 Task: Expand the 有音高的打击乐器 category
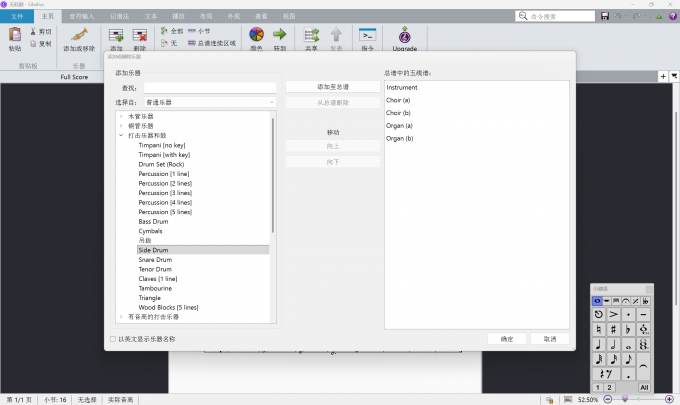pyautogui.click(x=121, y=317)
